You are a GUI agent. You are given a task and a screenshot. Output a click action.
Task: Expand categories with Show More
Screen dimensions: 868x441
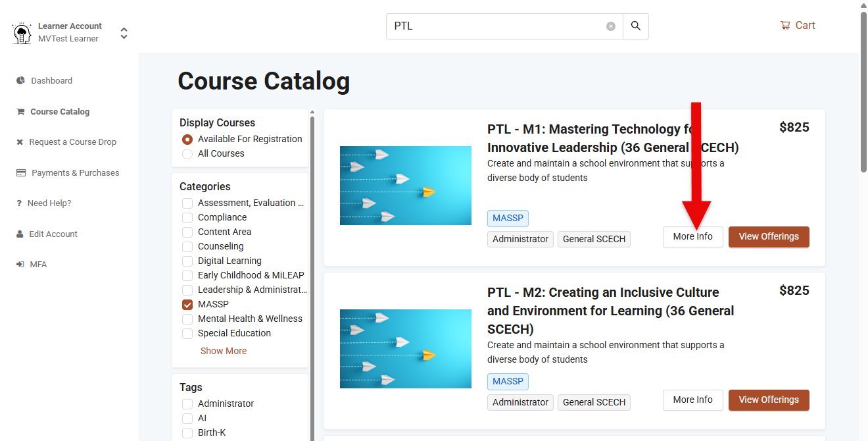224,351
